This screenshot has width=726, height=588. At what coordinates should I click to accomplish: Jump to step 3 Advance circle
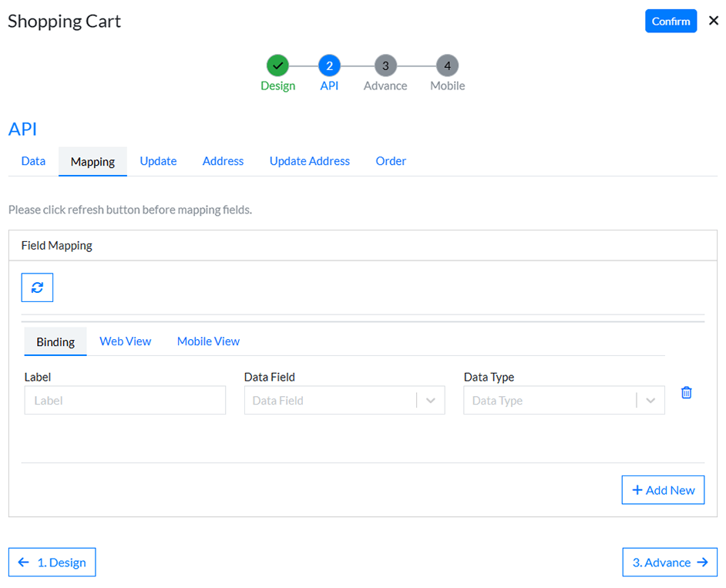click(x=385, y=66)
